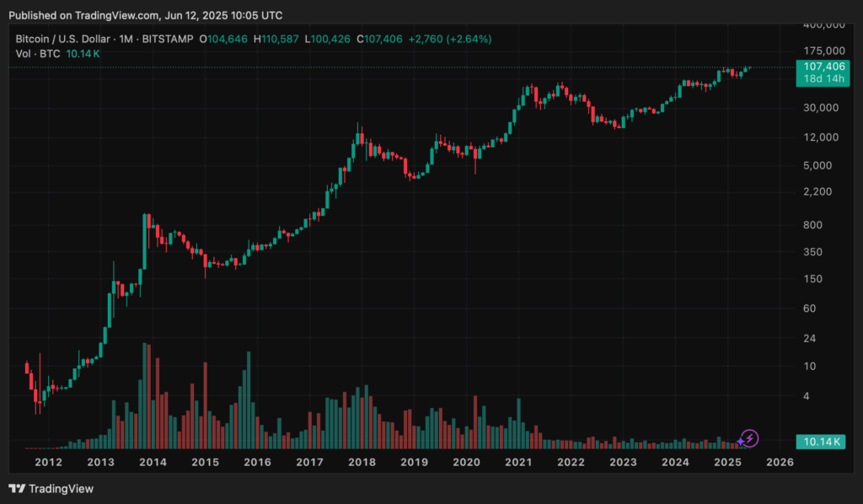Click the 2016 year axis label

click(258, 462)
